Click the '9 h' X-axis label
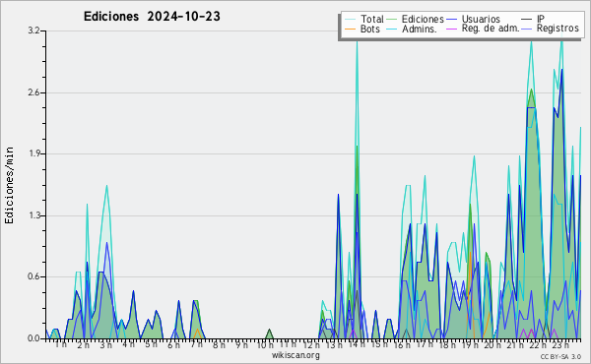591x364 pixels. [242, 344]
